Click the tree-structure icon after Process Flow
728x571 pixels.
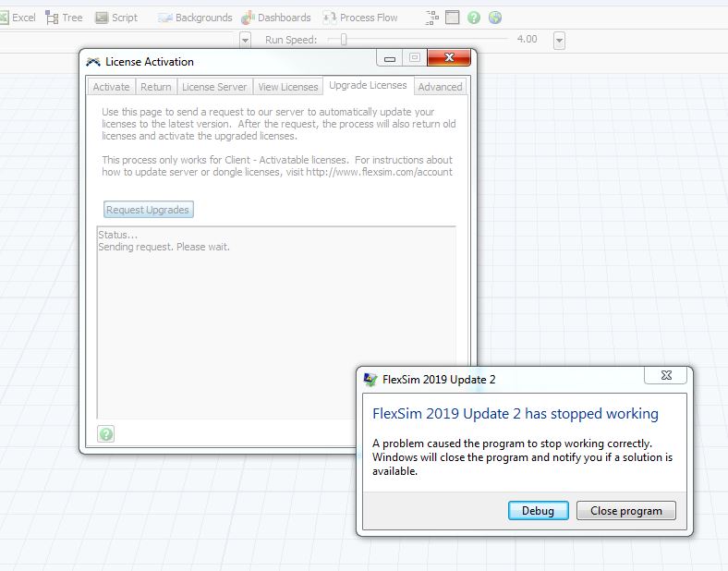point(431,18)
